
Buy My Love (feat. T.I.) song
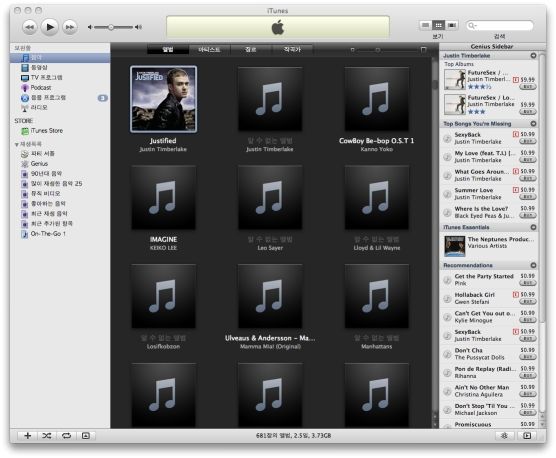tap(528, 160)
